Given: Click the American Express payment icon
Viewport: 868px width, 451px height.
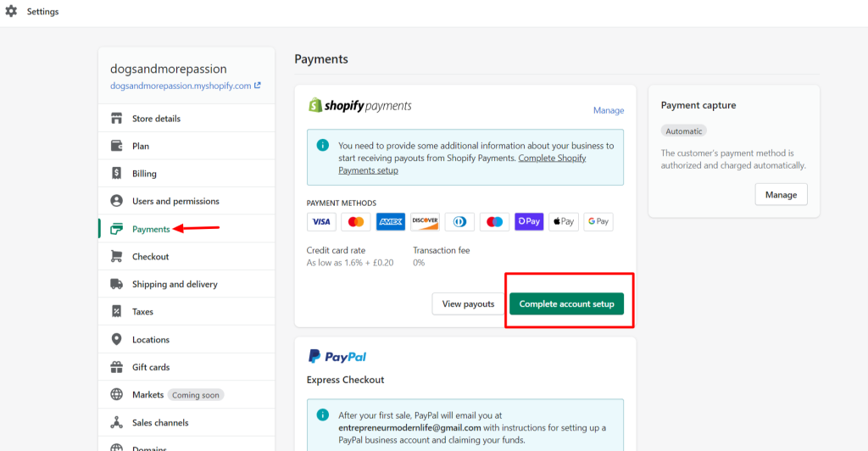Looking at the screenshot, I should [x=391, y=222].
